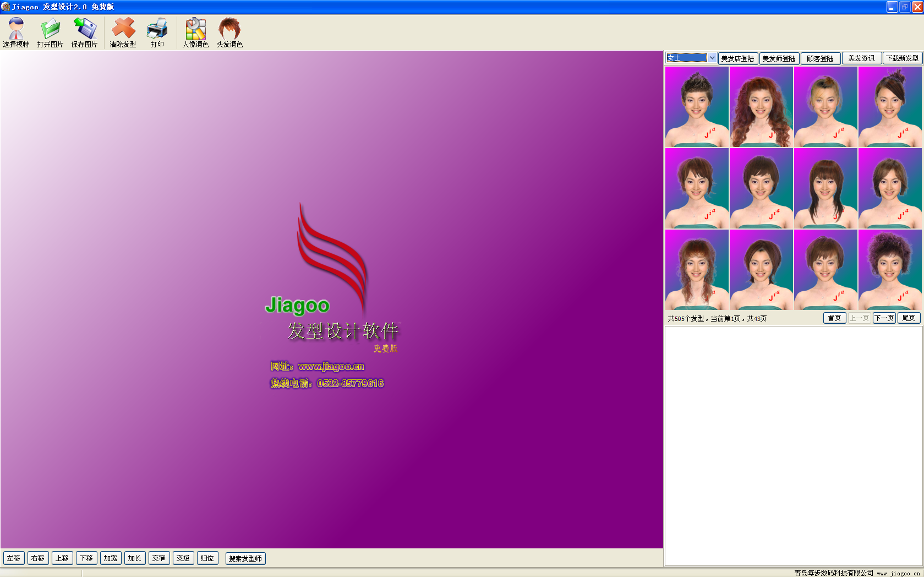Select the purple curly afro hairstyle thumbnail
924x577 pixels.
pyautogui.click(x=890, y=270)
